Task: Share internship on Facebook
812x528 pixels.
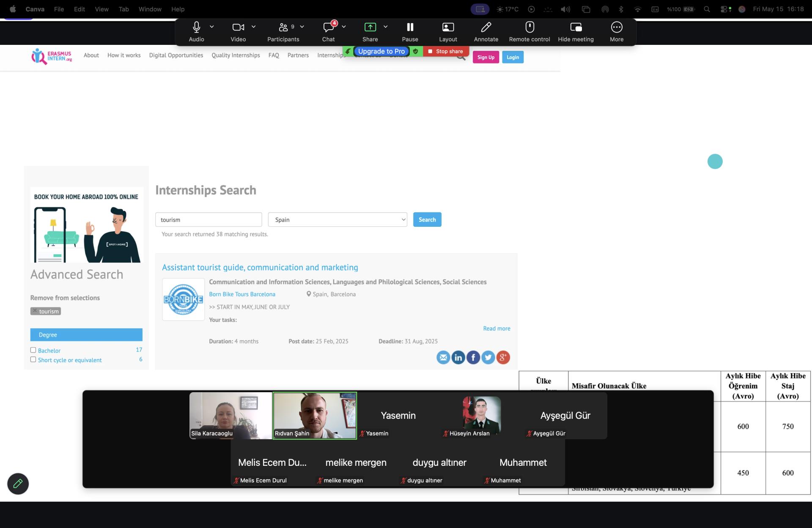Action: 473,357
